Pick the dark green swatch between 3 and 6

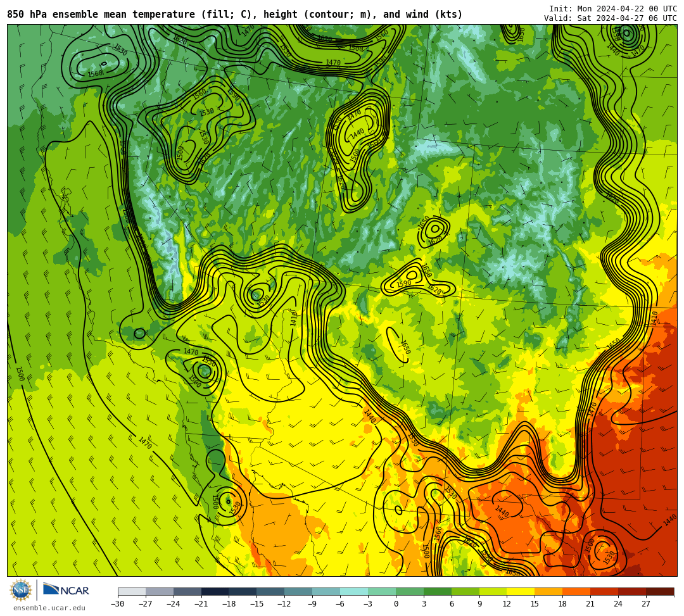[x=438, y=591]
